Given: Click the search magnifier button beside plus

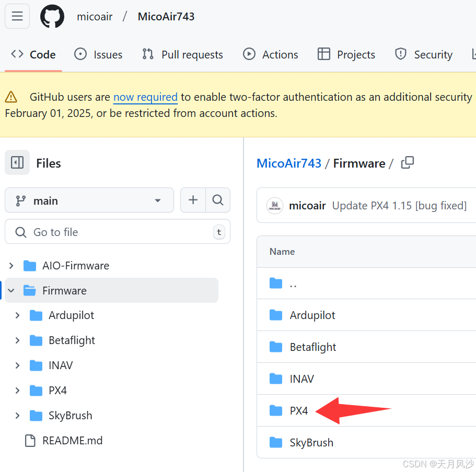Looking at the screenshot, I should coord(218,200).
